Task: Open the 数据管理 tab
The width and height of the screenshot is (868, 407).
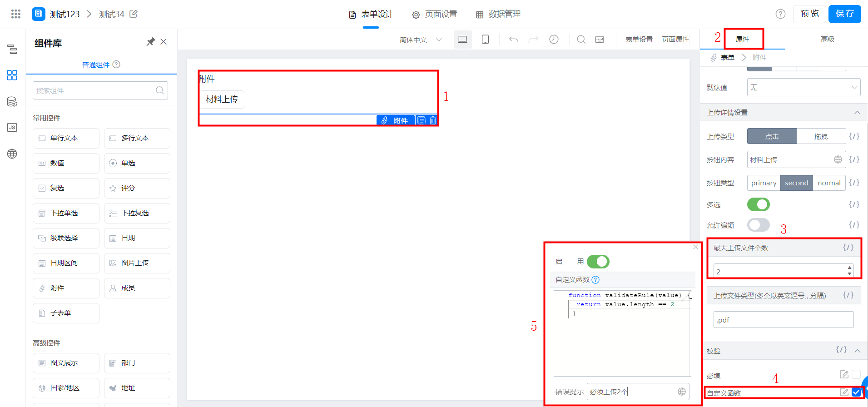Action: [498, 14]
